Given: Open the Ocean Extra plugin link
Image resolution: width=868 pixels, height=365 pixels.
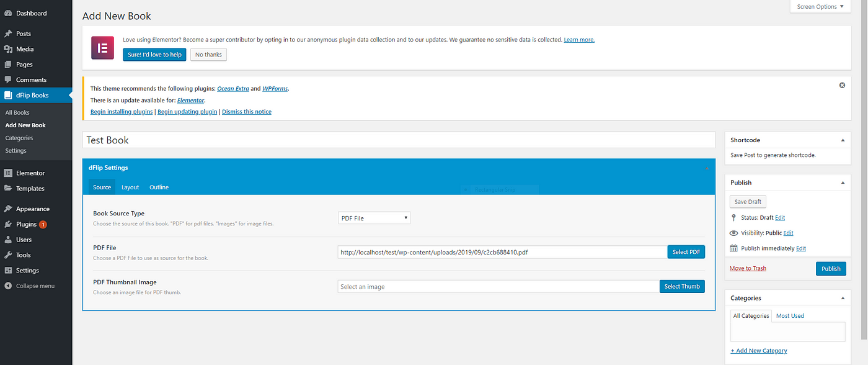Looking at the screenshot, I should pyautogui.click(x=233, y=89).
